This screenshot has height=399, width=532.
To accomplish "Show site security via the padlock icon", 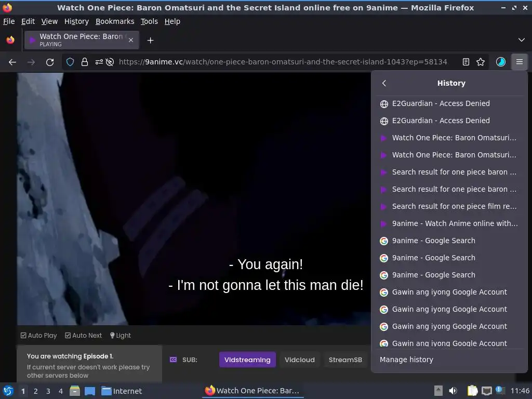I will (x=85, y=62).
